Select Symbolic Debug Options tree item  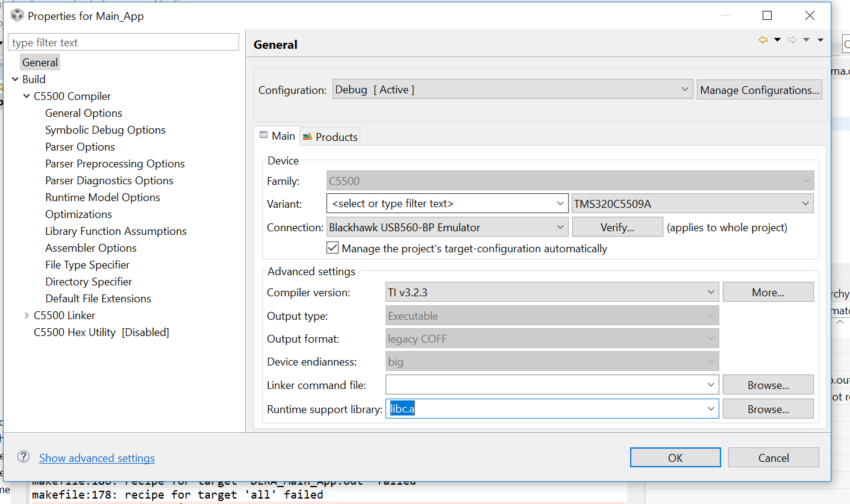[x=105, y=129]
